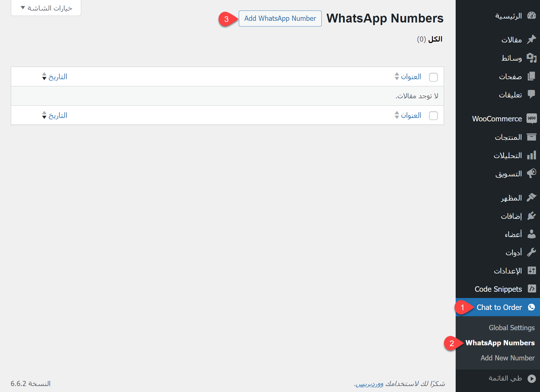Open the الرئيسية dashboard menu

(498, 16)
